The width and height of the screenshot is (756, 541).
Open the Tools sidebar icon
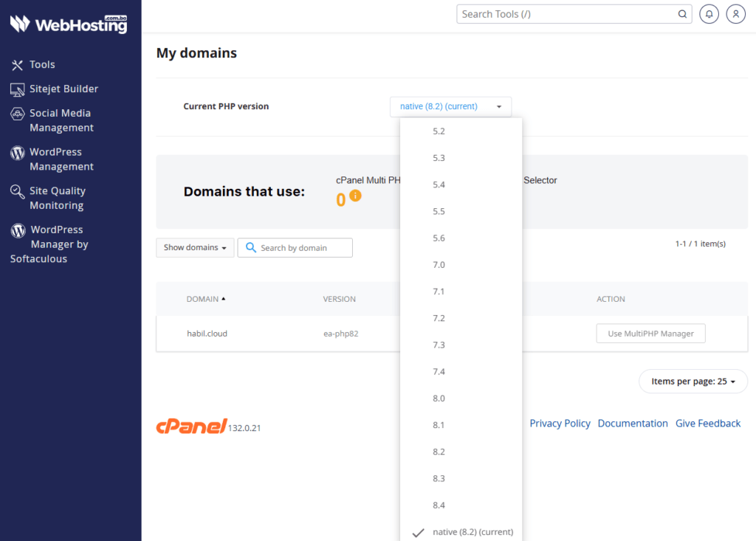(18, 65)
